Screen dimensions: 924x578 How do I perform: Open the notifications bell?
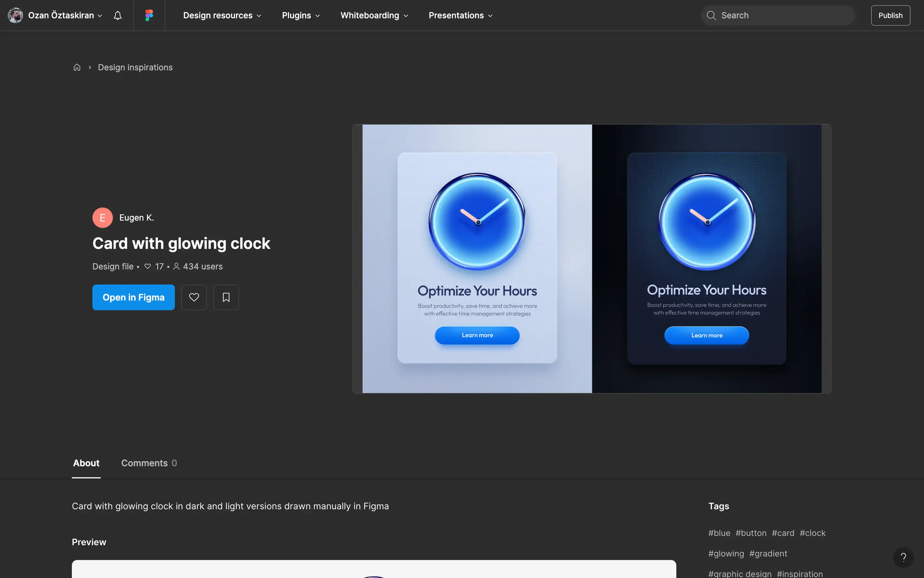tap(118, 15)
